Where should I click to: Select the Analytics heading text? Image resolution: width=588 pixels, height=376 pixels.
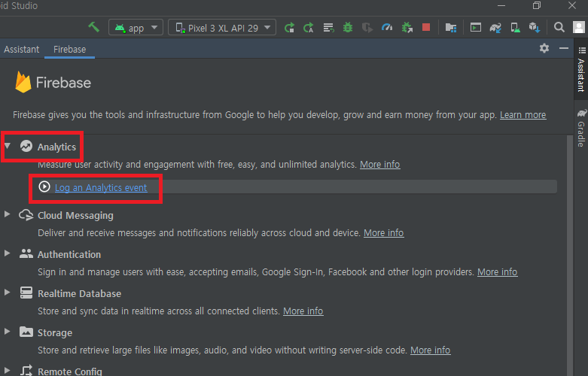point(56,147)
